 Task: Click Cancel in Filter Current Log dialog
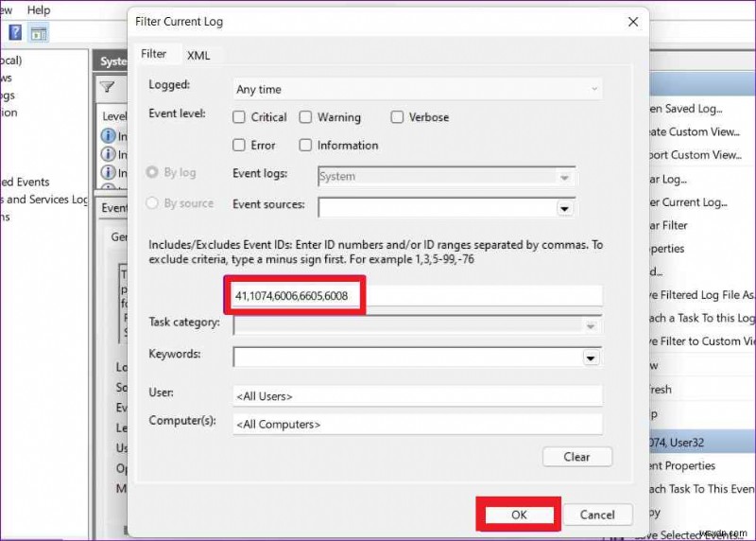(597, 515)
